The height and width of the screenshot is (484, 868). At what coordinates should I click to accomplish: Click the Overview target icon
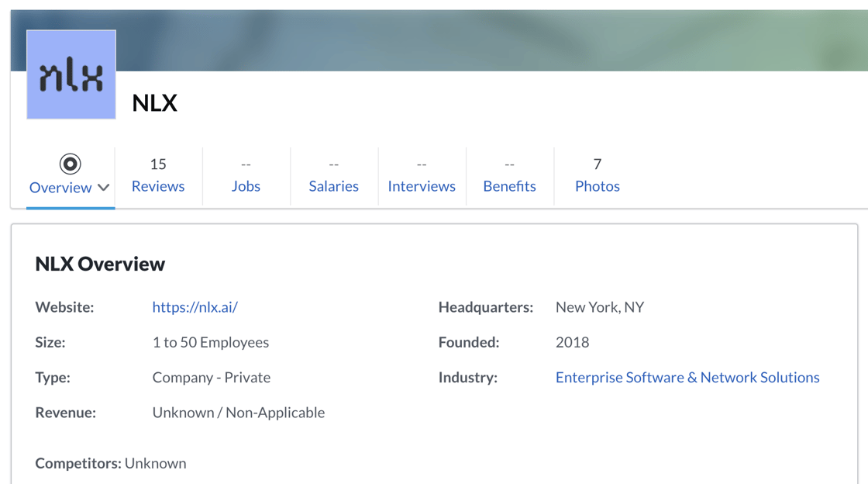(70, 164)
